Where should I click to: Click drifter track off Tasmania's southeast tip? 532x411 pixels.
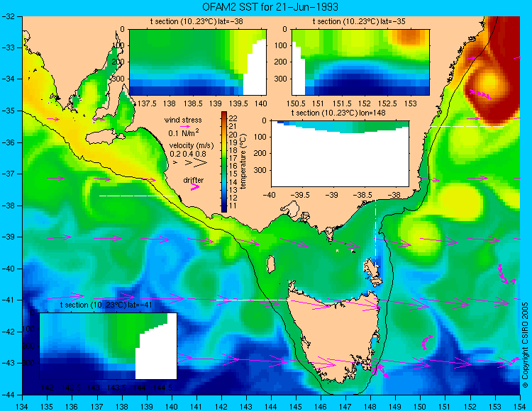click(x=380, y=371)
